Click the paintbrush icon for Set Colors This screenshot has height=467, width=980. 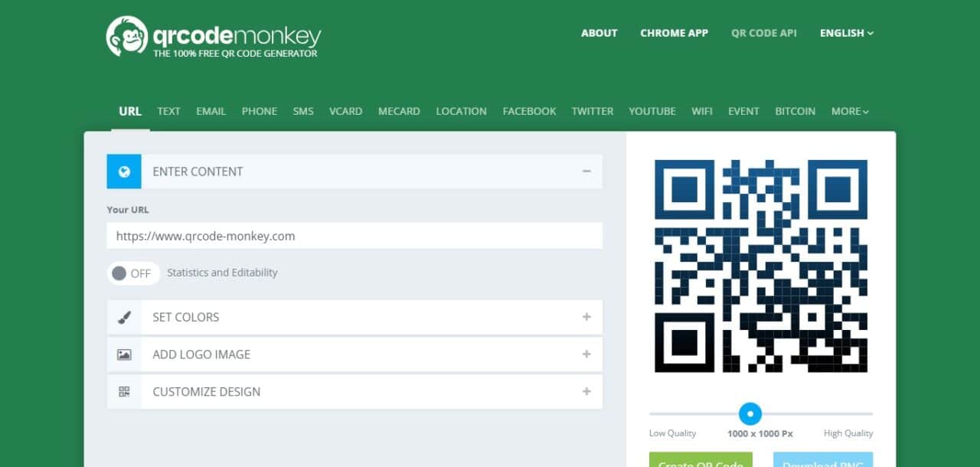[x=124, y=317]
